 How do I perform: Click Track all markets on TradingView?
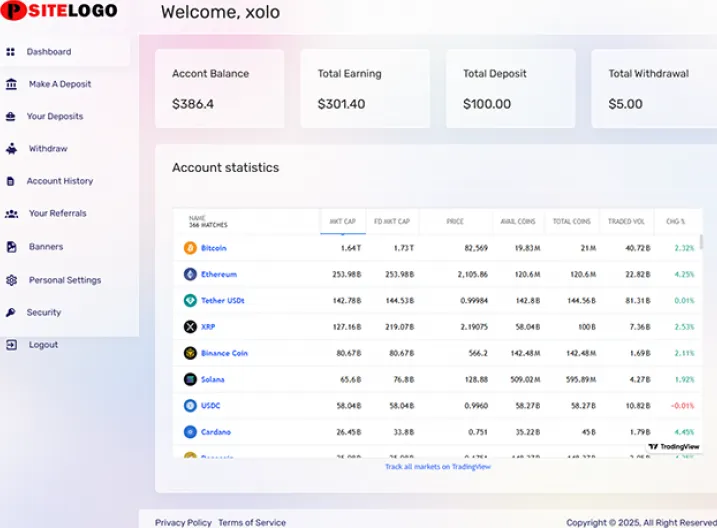pos(438,467)
